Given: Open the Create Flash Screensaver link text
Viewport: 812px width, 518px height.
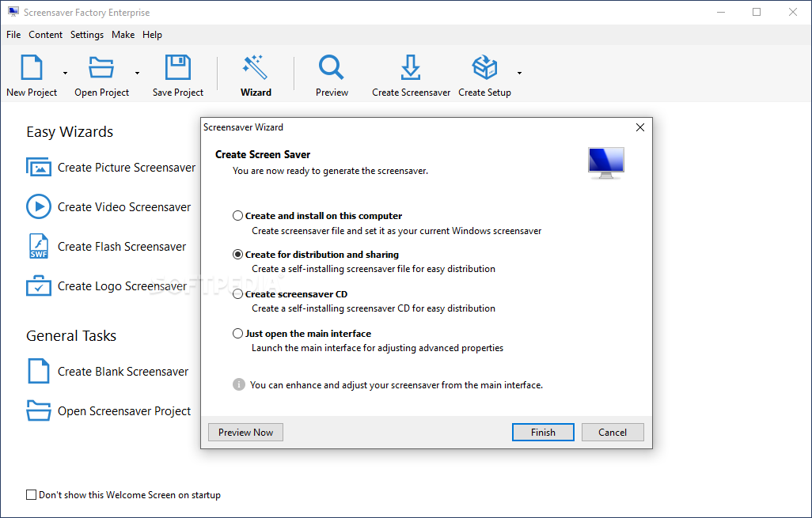Looking at the screenshot, I should click(122, 246).
